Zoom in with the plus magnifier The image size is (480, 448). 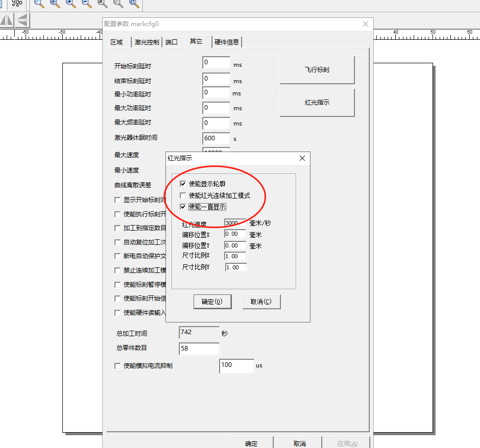click(71, 4)
